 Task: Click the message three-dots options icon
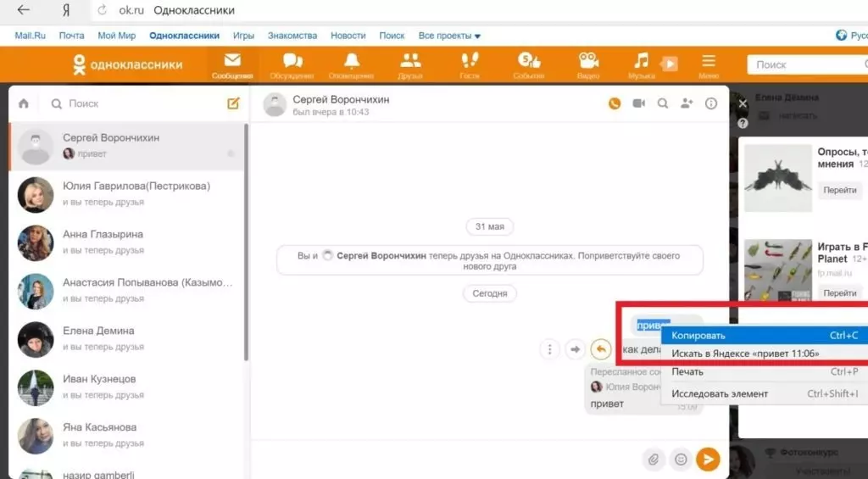[x=549, y=349]
